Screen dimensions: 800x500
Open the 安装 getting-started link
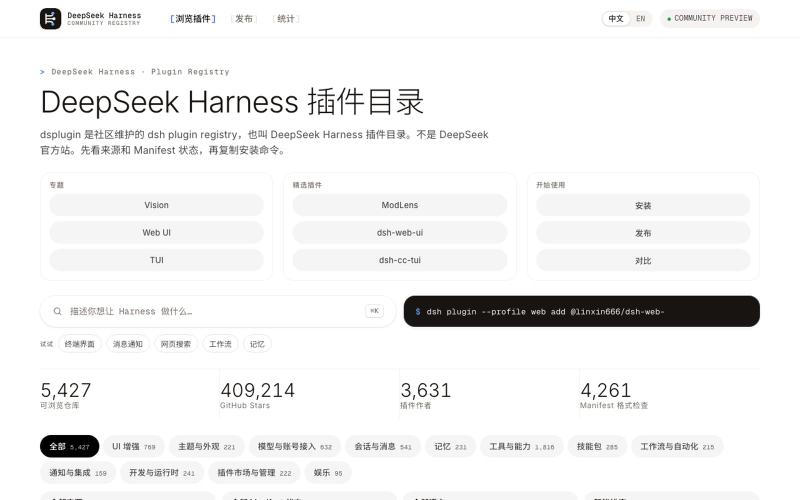click(x=643, y=205)
